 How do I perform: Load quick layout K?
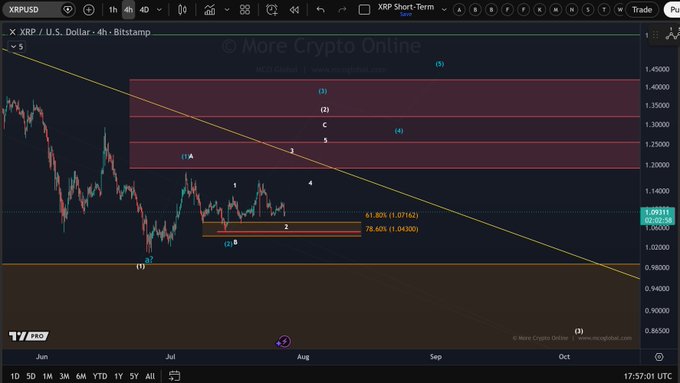click(539, 10)
